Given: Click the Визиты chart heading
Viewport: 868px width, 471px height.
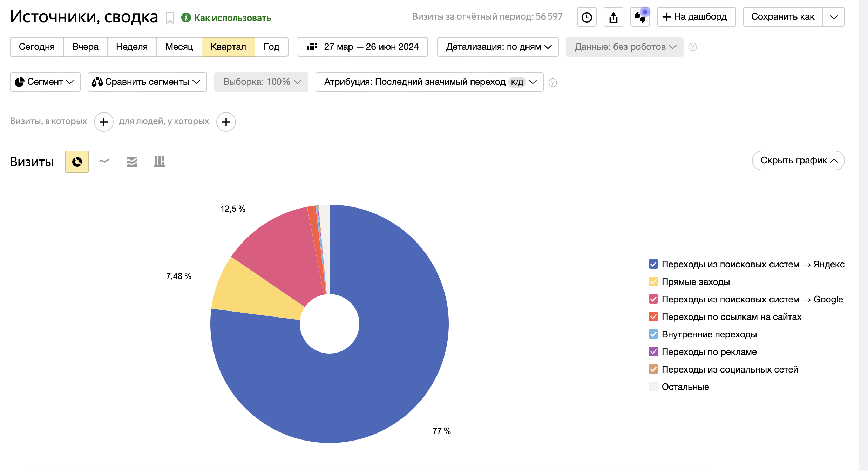Looking at the screenshot, I should [32, 162].
